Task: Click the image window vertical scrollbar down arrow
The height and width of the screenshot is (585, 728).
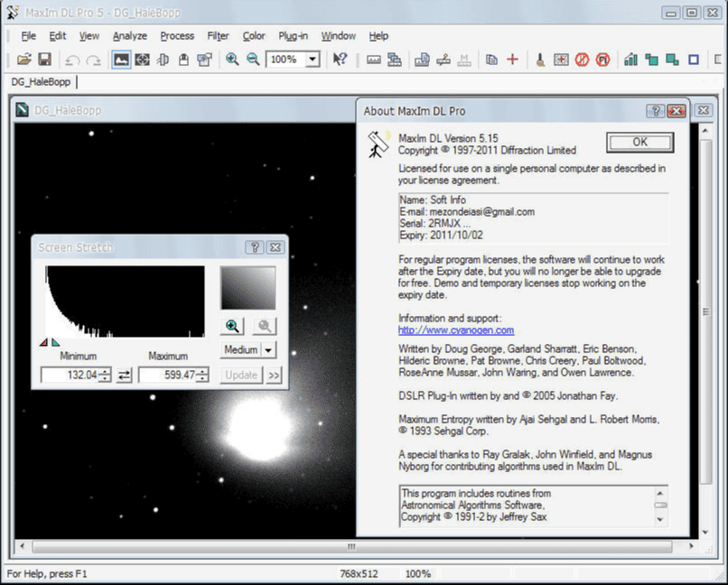Action: (x=705, y=532)
